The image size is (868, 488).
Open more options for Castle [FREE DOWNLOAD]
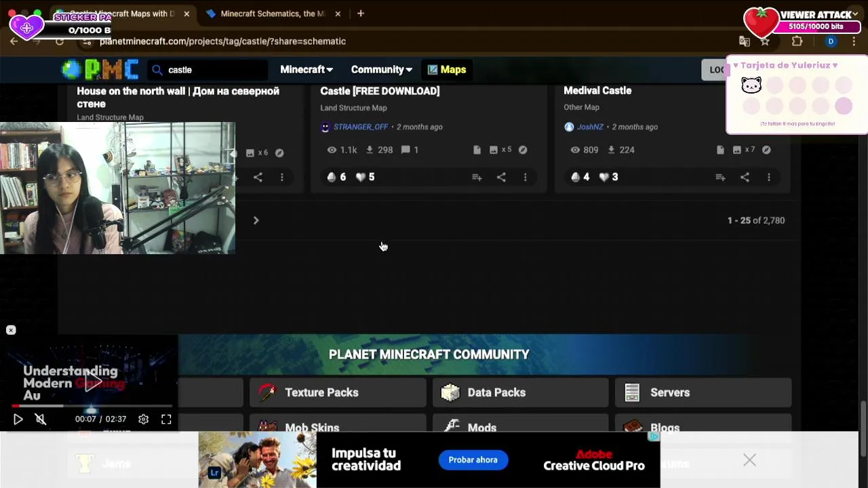[525, 177]
